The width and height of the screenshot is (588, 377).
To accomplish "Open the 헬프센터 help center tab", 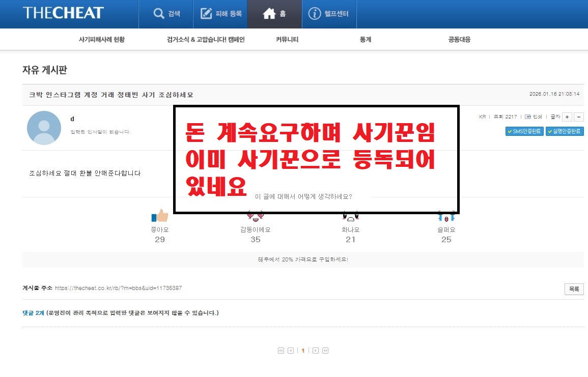I will pos(329,14).
